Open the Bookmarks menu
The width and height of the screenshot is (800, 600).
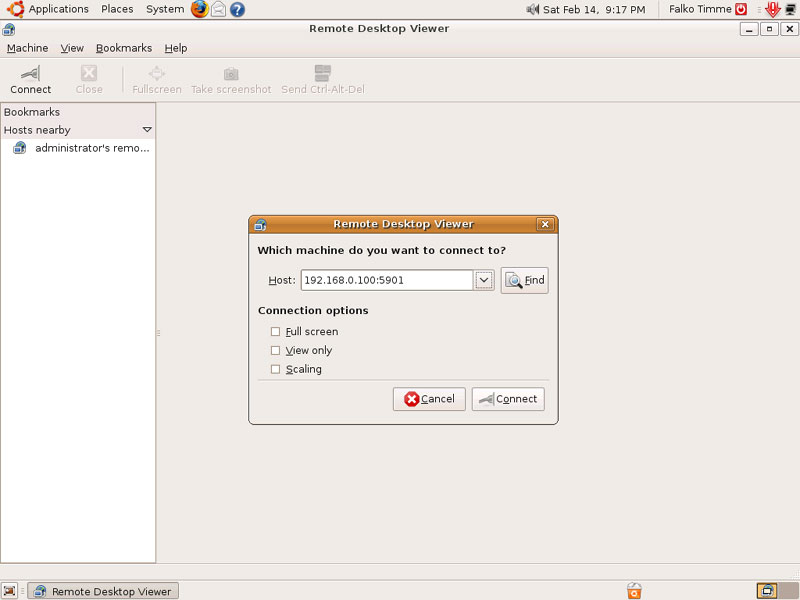[124, 48]
